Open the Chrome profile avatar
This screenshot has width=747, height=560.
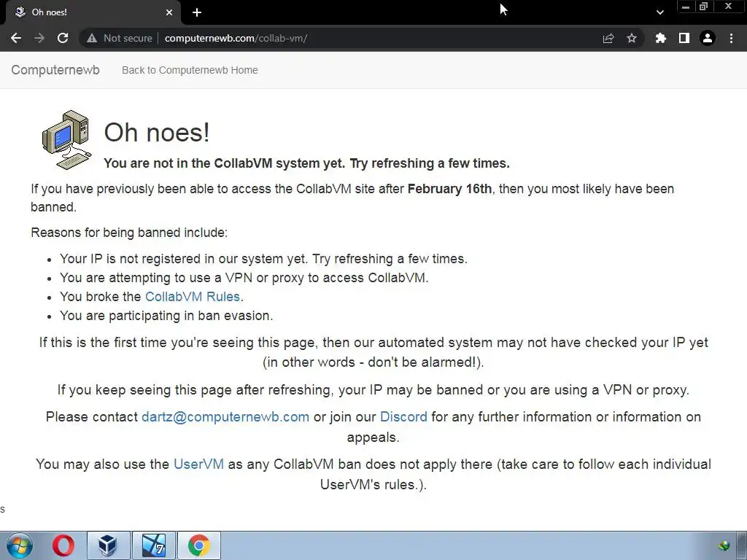(708, 38)
